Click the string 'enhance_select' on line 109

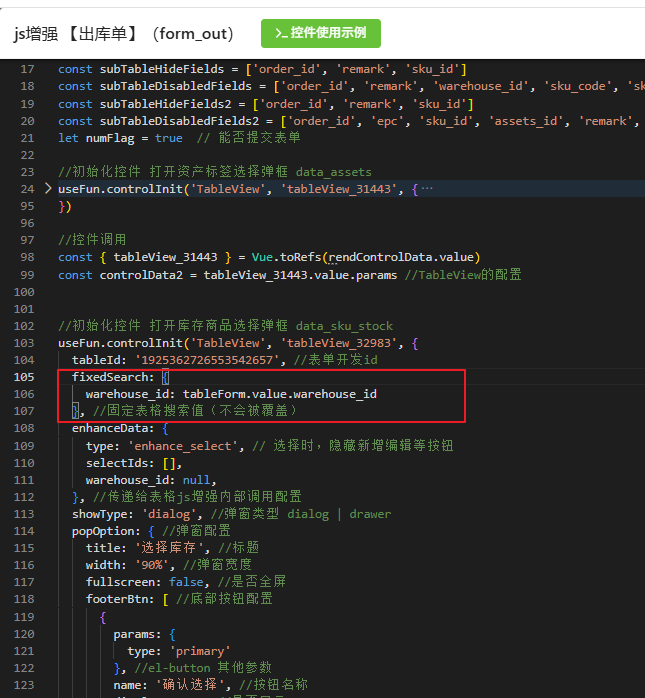[183, 446]
